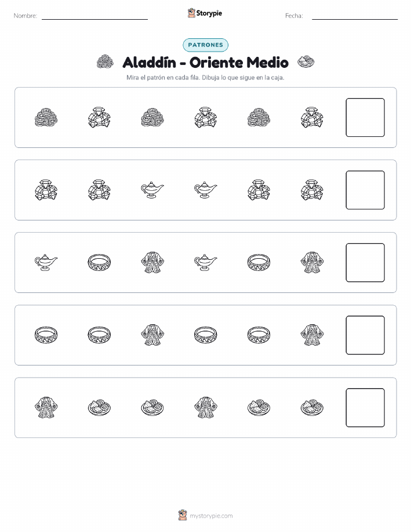The image size is (411, 532).
Task: Click the Storypie bear logo at top
Action: tap(191, 13)
